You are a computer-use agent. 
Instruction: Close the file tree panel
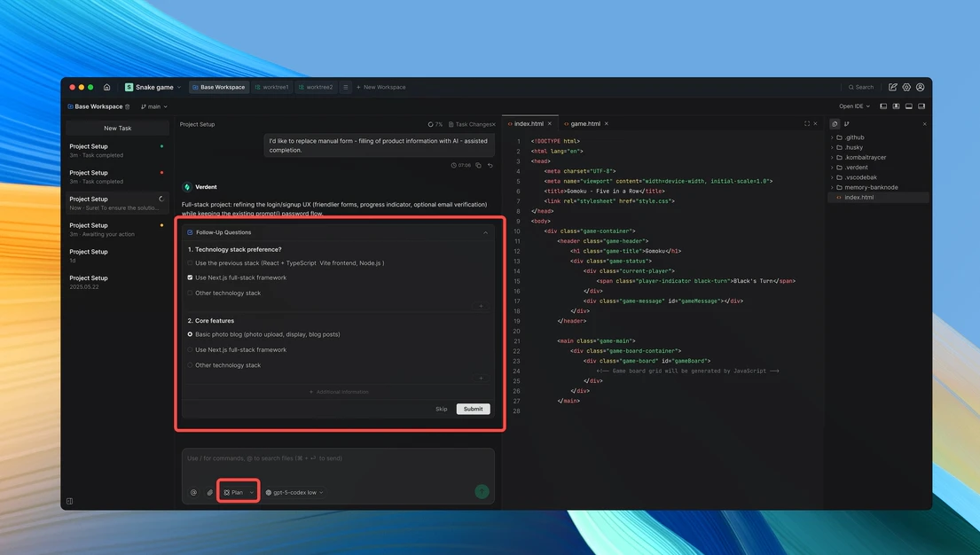(924, 124)
